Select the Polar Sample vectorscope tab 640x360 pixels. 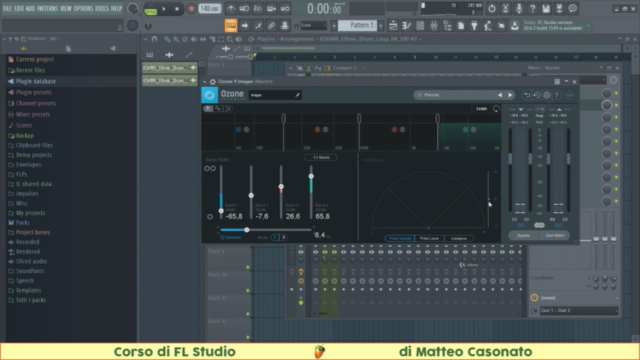[x=400, y=238]
